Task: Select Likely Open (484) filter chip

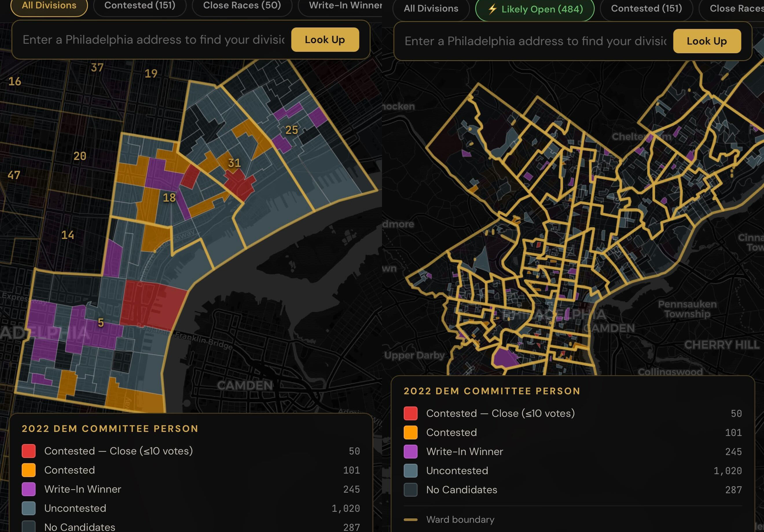Action: pos(535,9)
